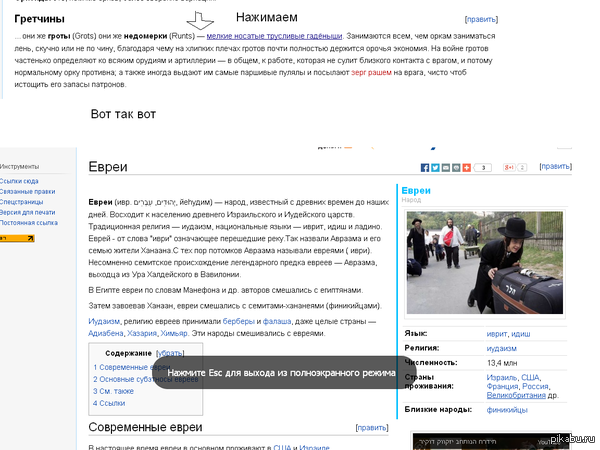Open the 'Адиабена' link
The height and width of the screenshot is (450, 600).
(x=106, y=333)
